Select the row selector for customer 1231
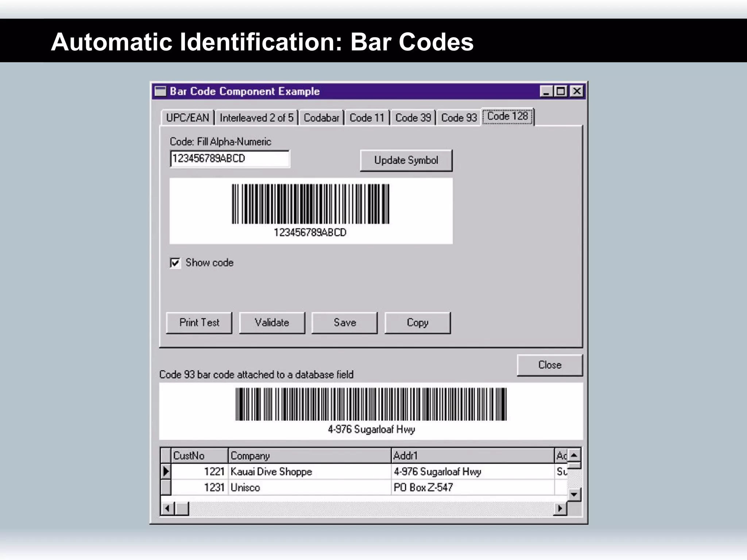The width and height of the screenshot is (747, 560). 166,487
